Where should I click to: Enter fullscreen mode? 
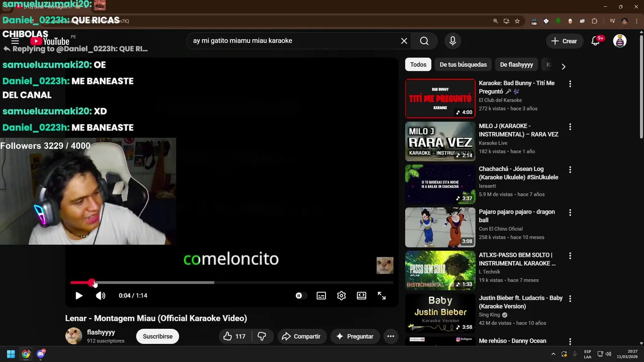coord(381,296)
